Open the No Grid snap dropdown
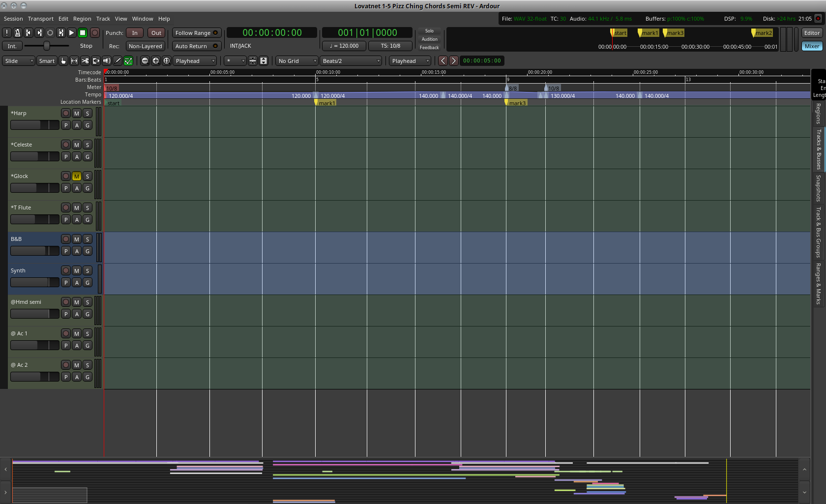The width and height of the screenshot is (826, 504). 297,61
